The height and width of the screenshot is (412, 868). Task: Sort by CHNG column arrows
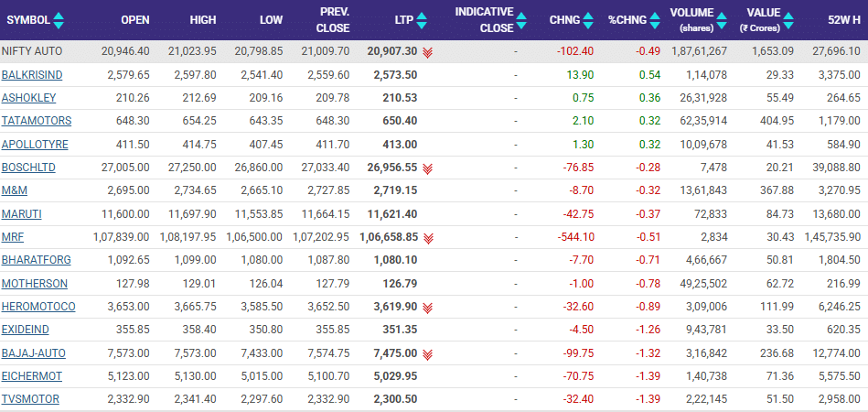point(588,20)
